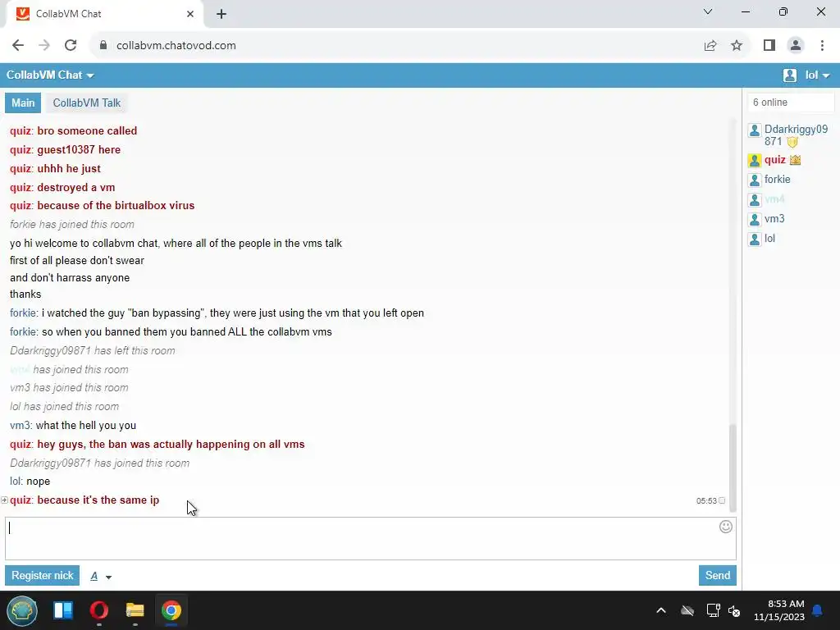The image size is (840, 630).
Task: Open the blue panels taskbar app
Action: tap(63, 610)
